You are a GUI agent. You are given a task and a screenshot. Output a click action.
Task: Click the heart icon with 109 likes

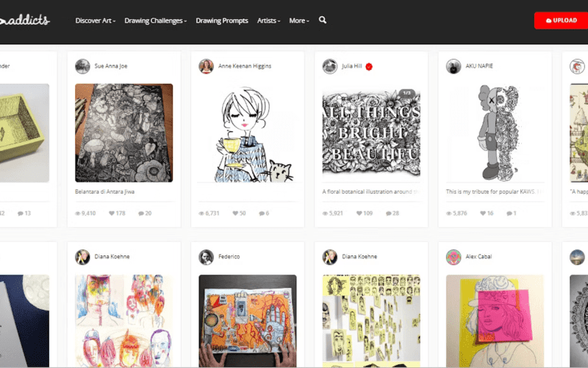click(x=359, y=213)
